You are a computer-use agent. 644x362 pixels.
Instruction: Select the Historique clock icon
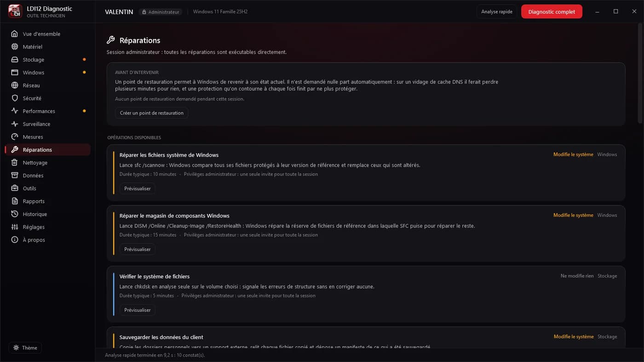pos(15,214)
